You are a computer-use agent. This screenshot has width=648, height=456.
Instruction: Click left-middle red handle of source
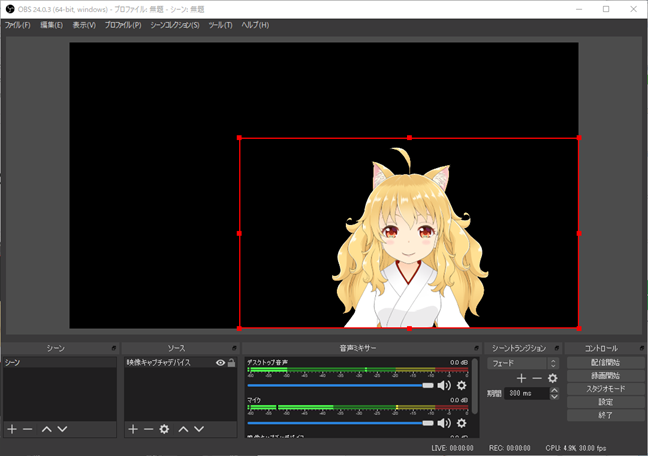point(239,233)
